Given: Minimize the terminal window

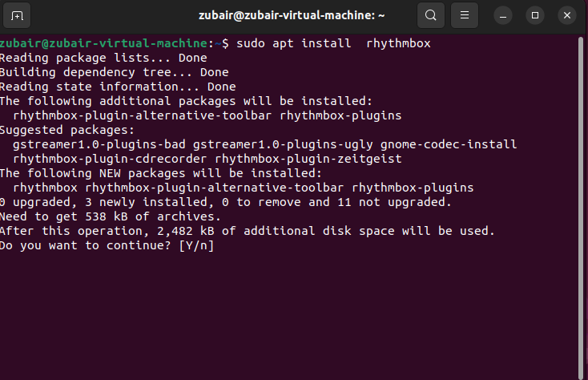Looking at the screenshot, I should click(503, 15).
